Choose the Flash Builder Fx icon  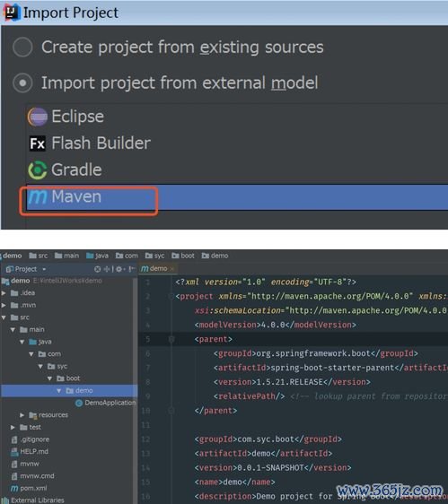[38, 143]
